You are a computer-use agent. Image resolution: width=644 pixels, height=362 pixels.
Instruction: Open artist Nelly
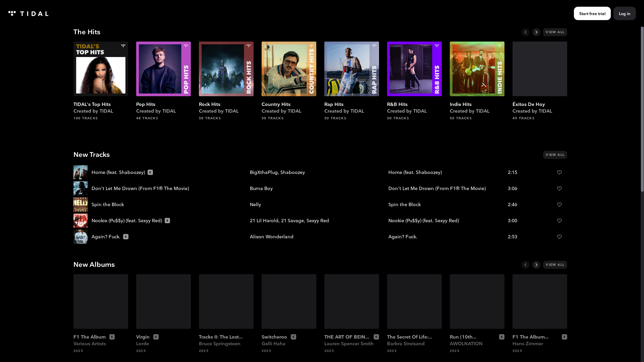[x=255, y=204]
